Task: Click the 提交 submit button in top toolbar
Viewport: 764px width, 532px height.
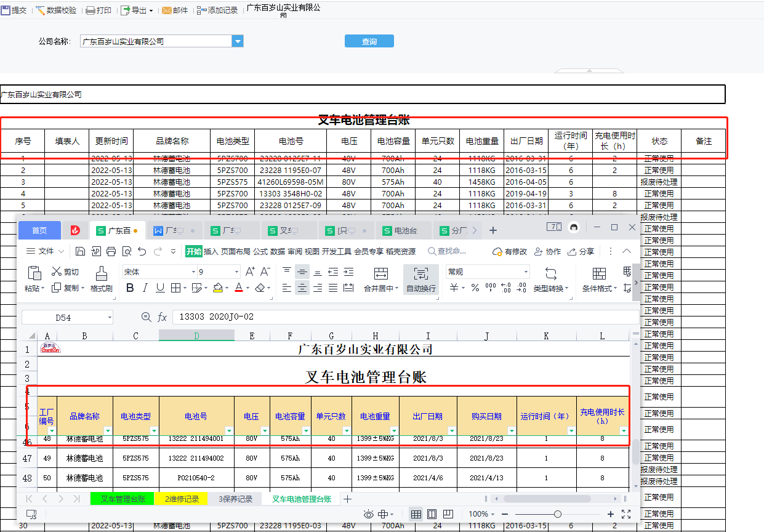Action: (14, 10)
